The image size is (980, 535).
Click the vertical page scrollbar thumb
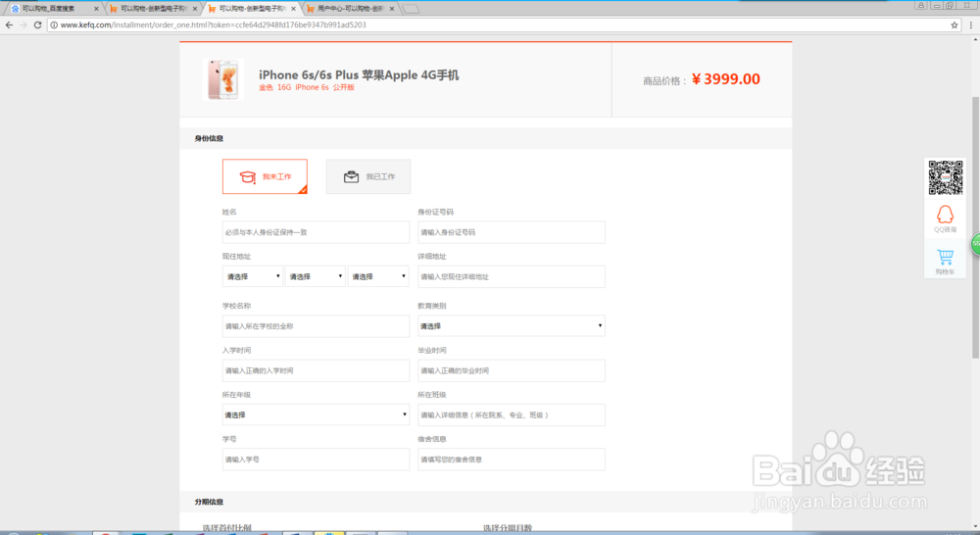pyautogui.click(x=975, y=227)
